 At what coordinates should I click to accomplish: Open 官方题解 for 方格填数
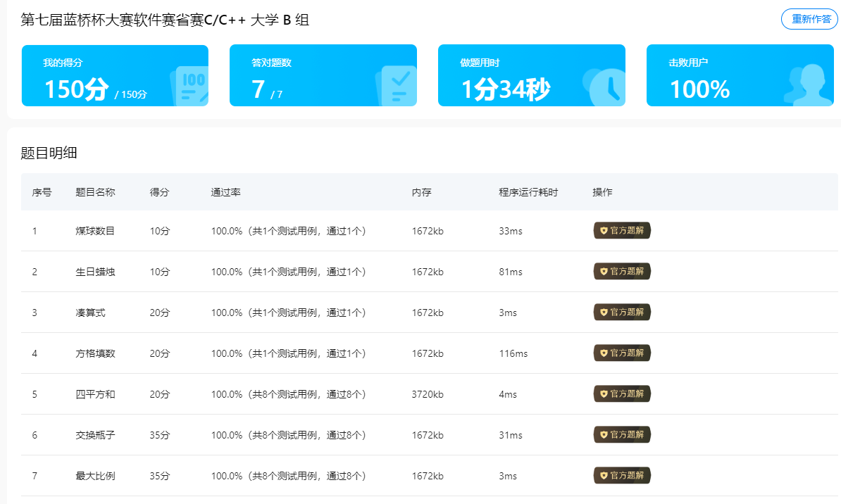[622, 353]
